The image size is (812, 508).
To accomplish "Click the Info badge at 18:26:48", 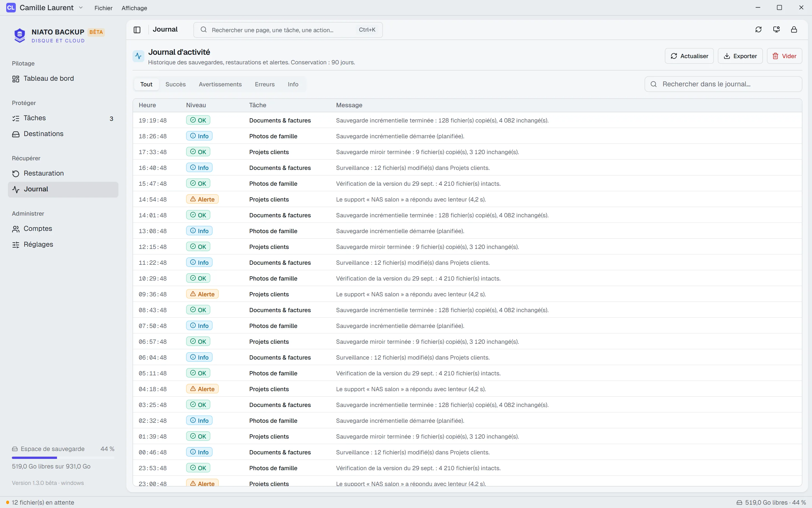I will tap(199, 136).
